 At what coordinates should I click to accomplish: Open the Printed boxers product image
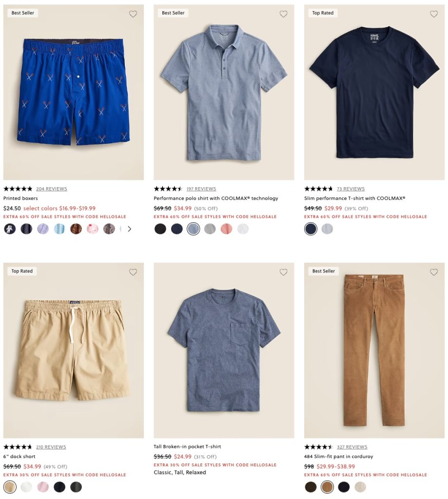(74, 92)
